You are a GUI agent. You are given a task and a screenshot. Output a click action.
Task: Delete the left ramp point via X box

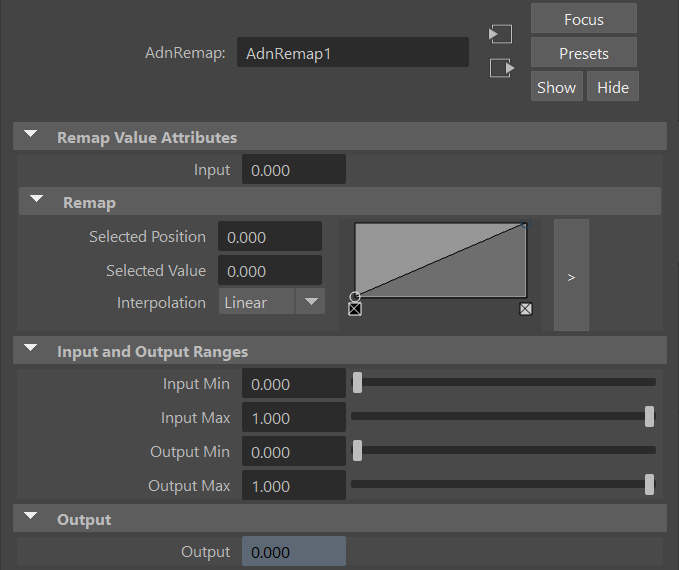355,310
